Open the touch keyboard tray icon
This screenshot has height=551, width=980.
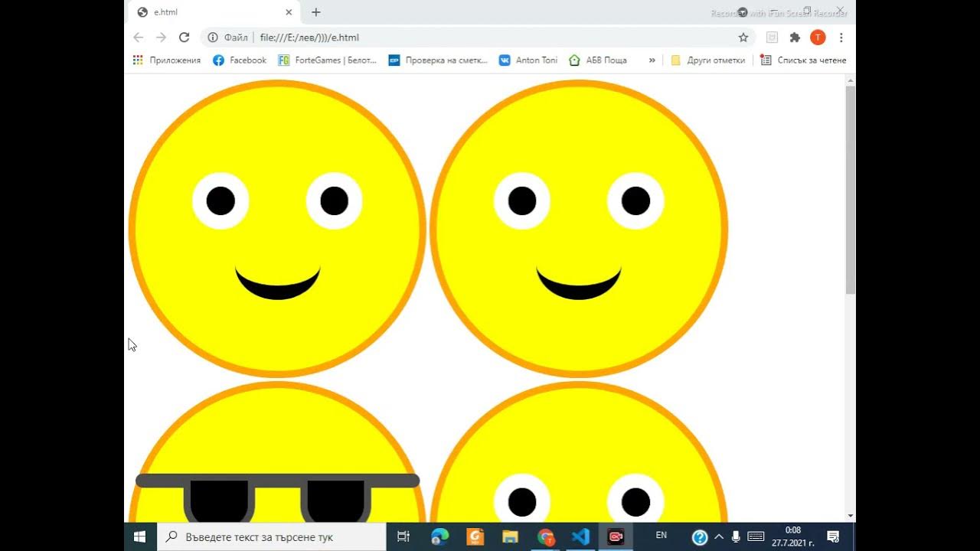point(756,536)
